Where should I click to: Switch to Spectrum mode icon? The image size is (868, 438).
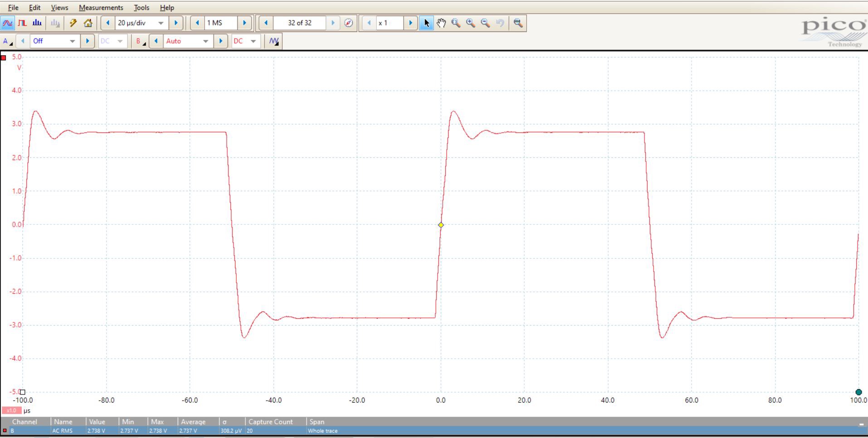[37, 23]
